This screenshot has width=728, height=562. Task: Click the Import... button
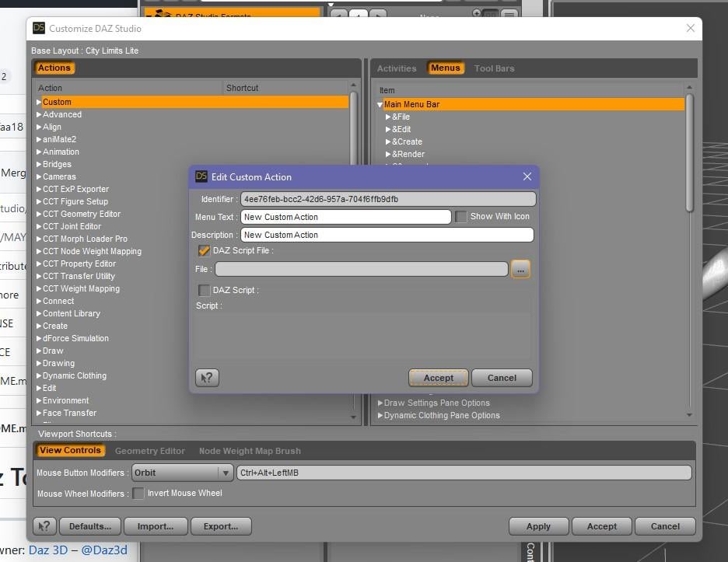[x=156, y=526]
